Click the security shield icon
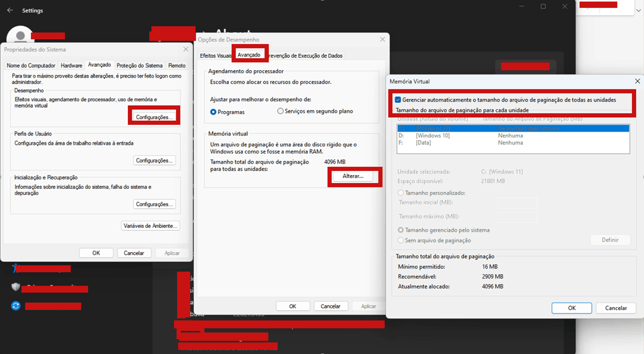Viewport: 644px width, 354px height. 15,287
